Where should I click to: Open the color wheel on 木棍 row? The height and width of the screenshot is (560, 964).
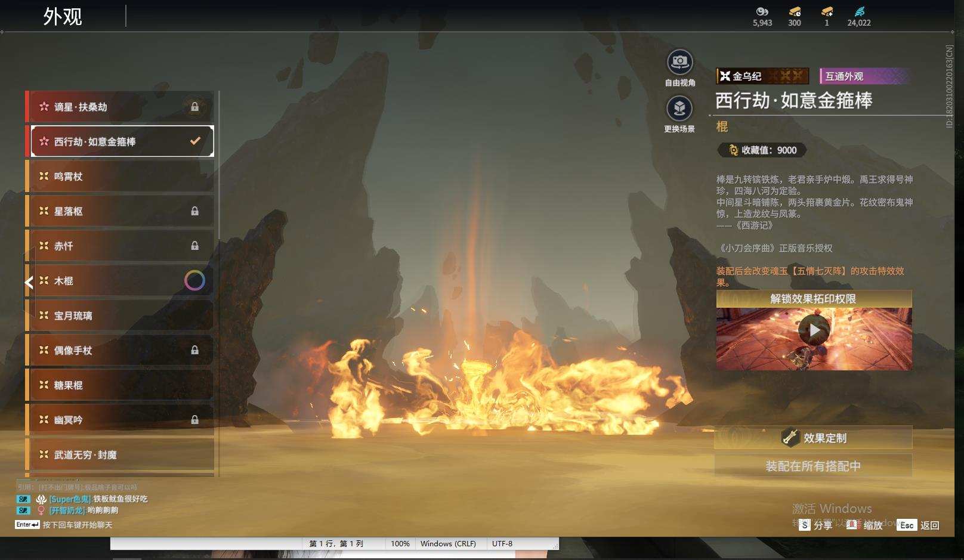pos(194,280)
